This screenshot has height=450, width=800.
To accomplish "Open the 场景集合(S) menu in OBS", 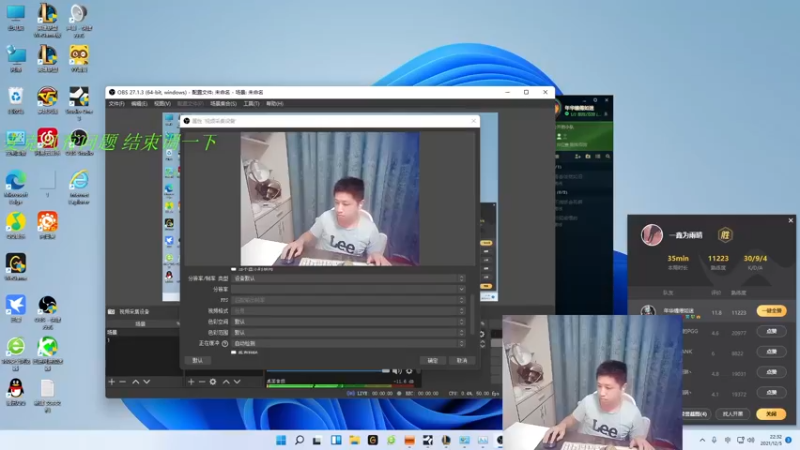I will tap(223, 104).
